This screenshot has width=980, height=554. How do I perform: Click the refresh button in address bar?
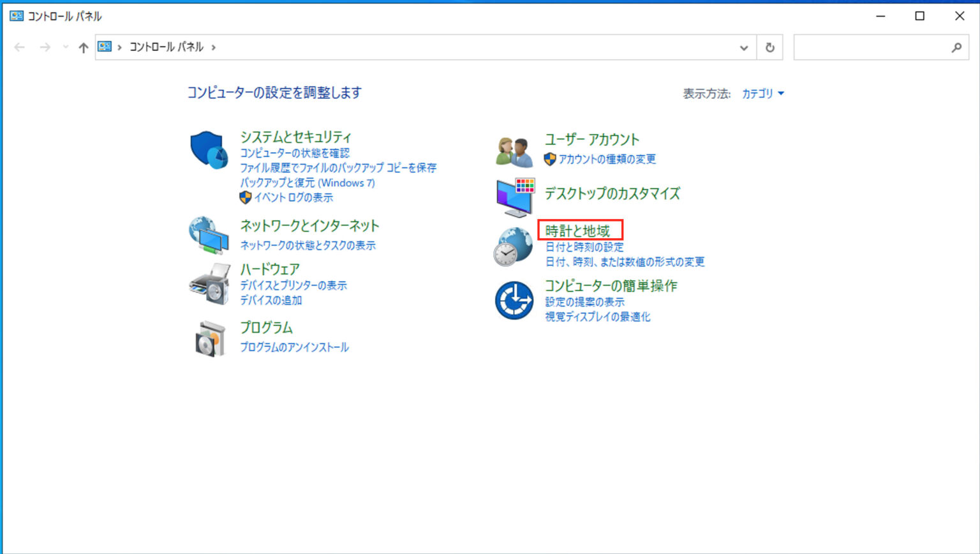pyautogui.click(x=770, y=47)
